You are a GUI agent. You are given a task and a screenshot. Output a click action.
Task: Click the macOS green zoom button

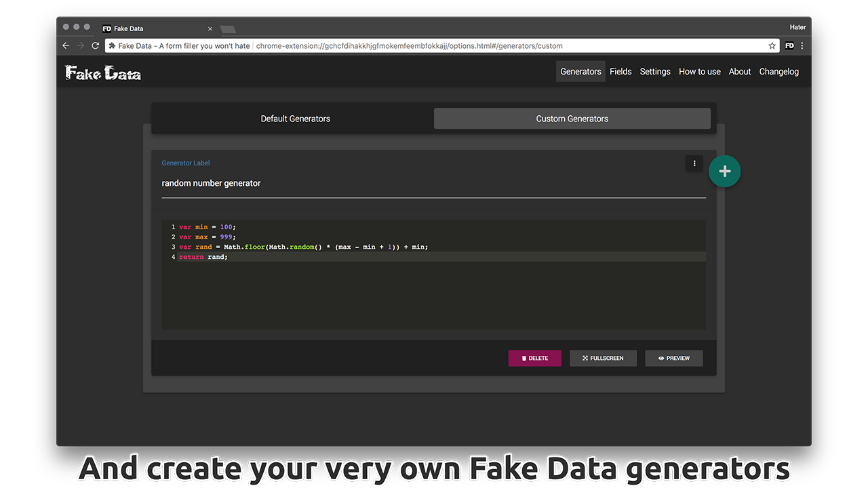tap(87, 27)
